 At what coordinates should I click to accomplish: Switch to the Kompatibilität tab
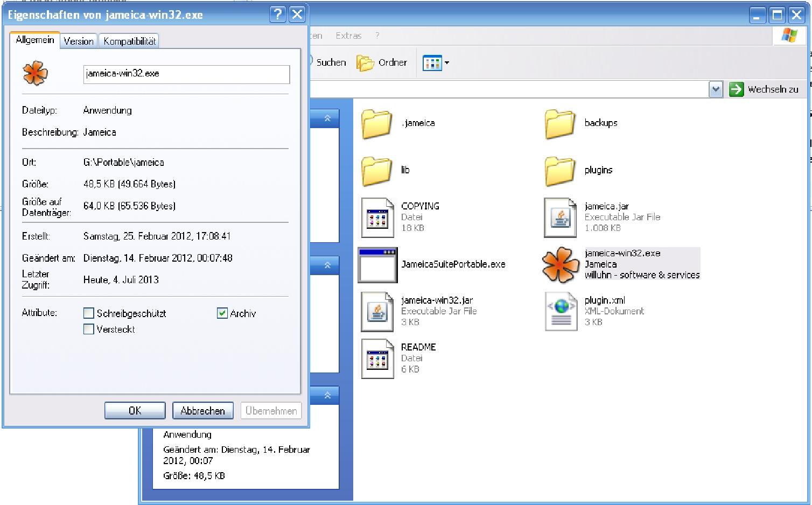coord(129,41)
